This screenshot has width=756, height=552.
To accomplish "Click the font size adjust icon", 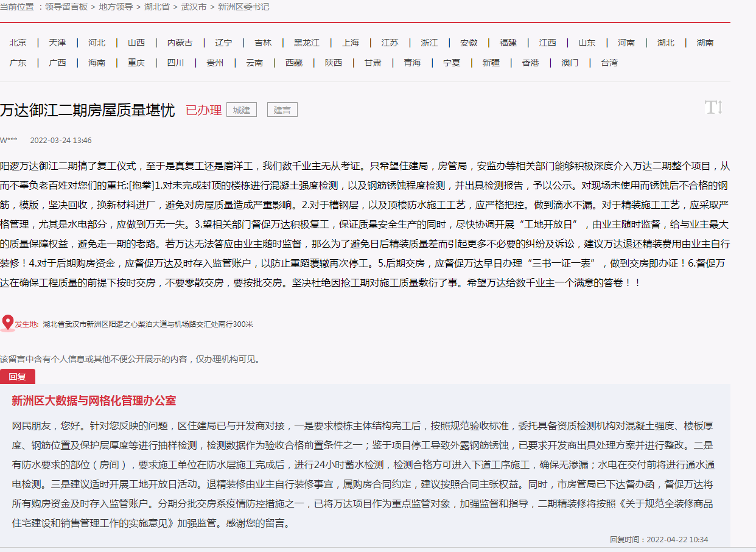I will (713, 108).
